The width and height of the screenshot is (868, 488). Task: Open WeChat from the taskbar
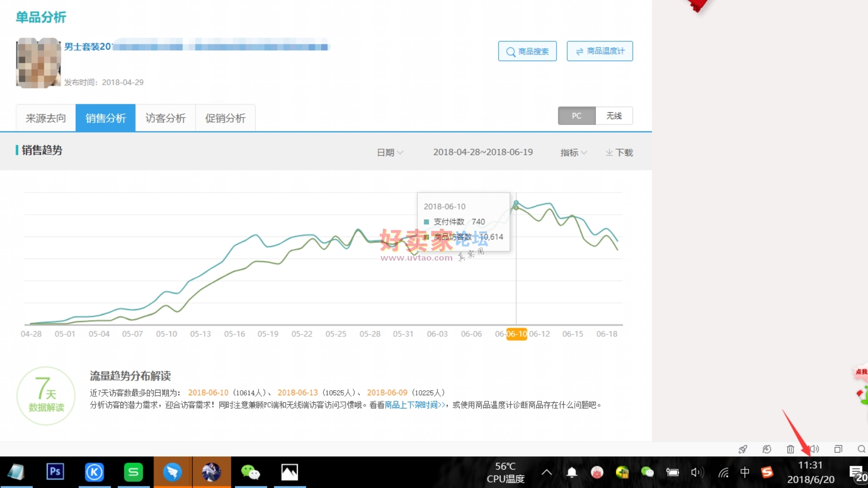(250, 472)
